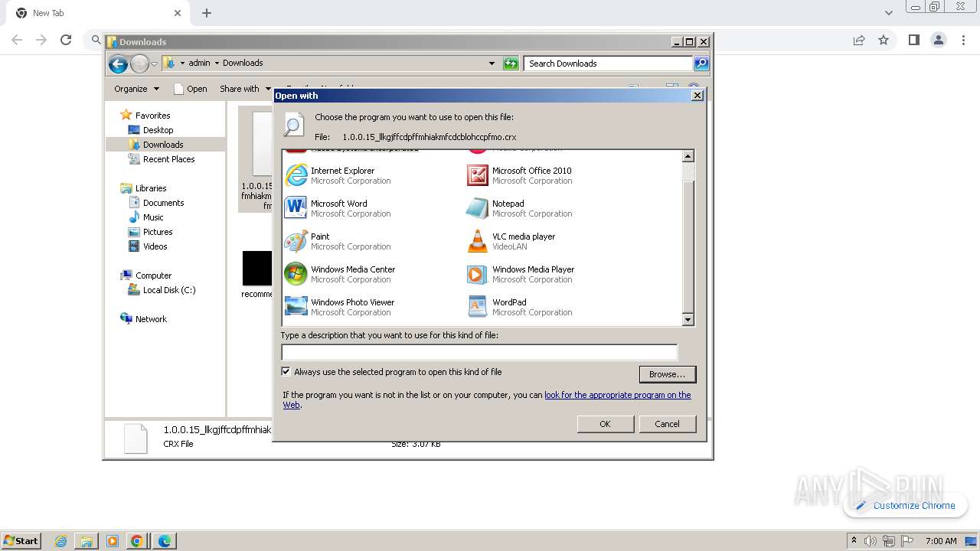Select Computer in navigation pane
This screenshot has height=551, width=980.
point(153,275)
